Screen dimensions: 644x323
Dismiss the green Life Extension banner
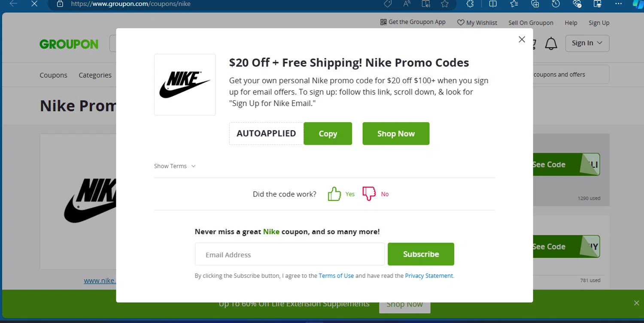click(636, 303)
